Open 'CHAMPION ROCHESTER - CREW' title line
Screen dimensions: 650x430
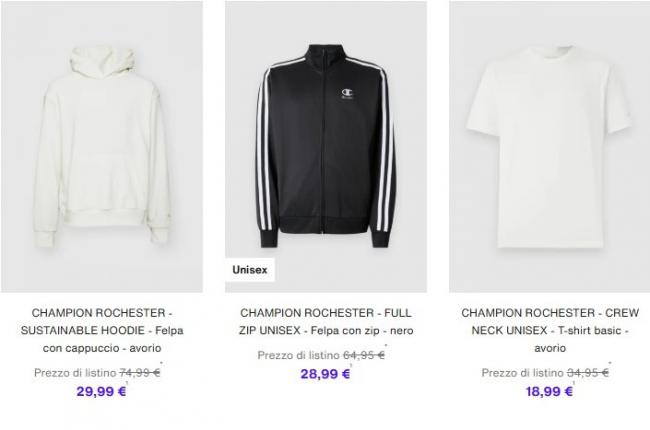(550, 313)
